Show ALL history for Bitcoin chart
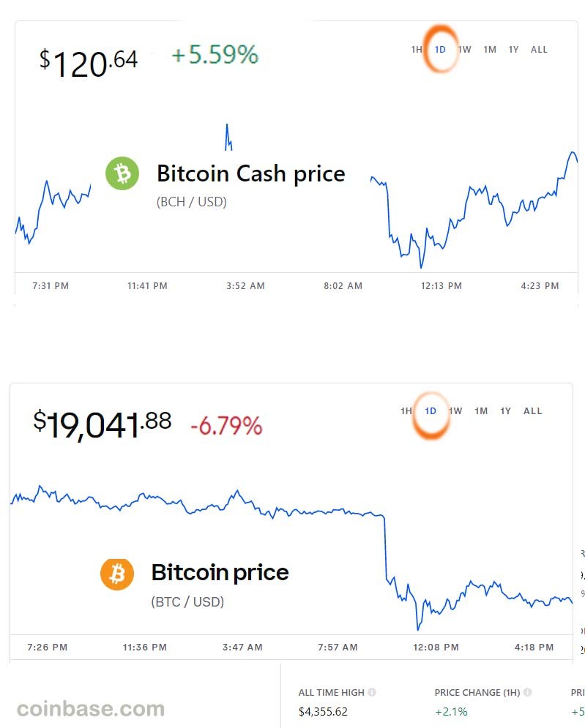 pyautogui.click(x=532, y=411)
